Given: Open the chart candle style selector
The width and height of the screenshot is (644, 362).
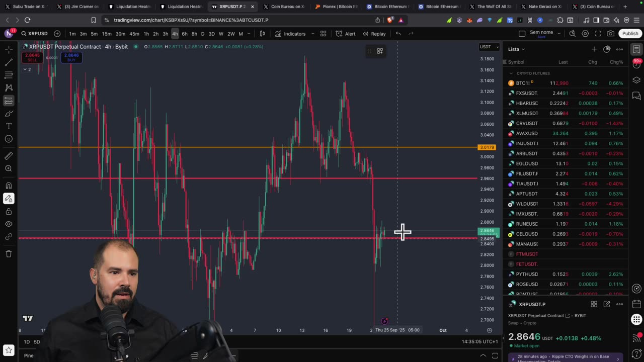Looking at the screenshot, I should (262, 34).
